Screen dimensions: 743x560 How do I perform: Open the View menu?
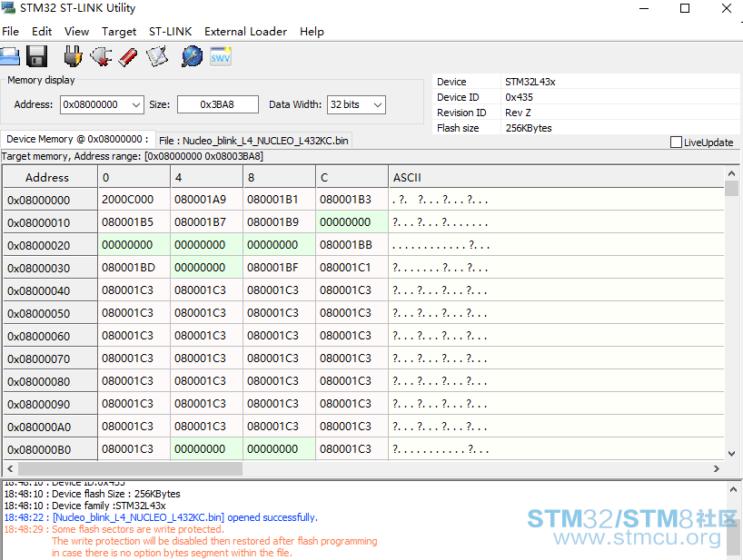tap(77, 31)
